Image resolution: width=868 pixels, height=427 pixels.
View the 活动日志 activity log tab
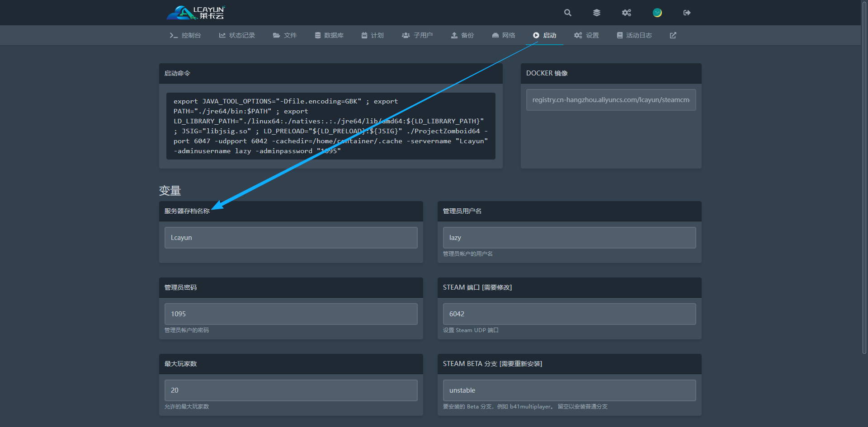(x=634, y=35)
